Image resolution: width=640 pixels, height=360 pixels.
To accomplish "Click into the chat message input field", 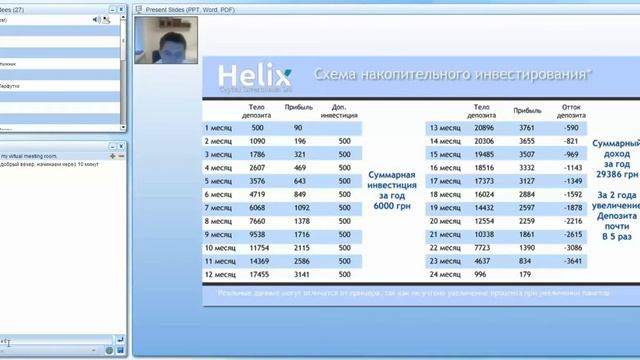I will pos(56,340).
